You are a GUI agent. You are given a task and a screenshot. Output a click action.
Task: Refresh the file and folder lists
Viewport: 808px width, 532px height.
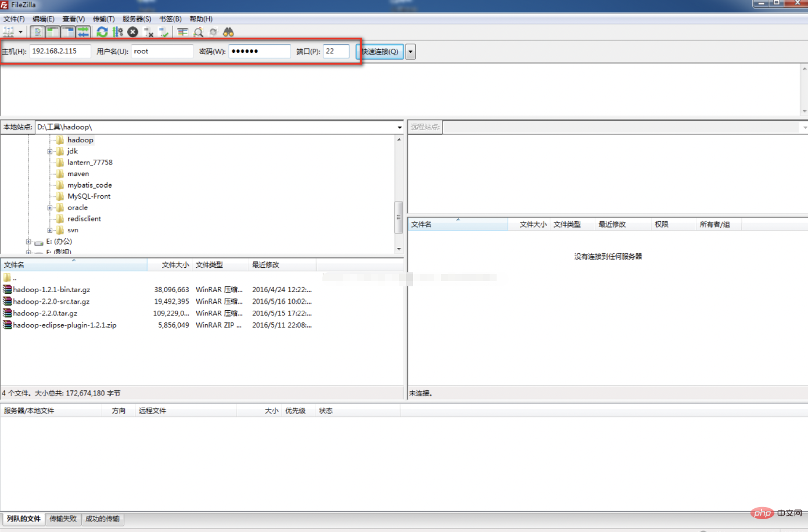click(x=102, y=32)
